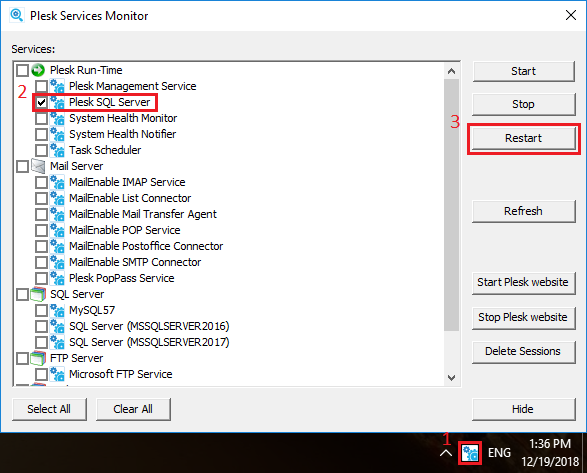Click the Plesk Services Monitor title bar icon
The image size is (587, 473).
(17, 15)
